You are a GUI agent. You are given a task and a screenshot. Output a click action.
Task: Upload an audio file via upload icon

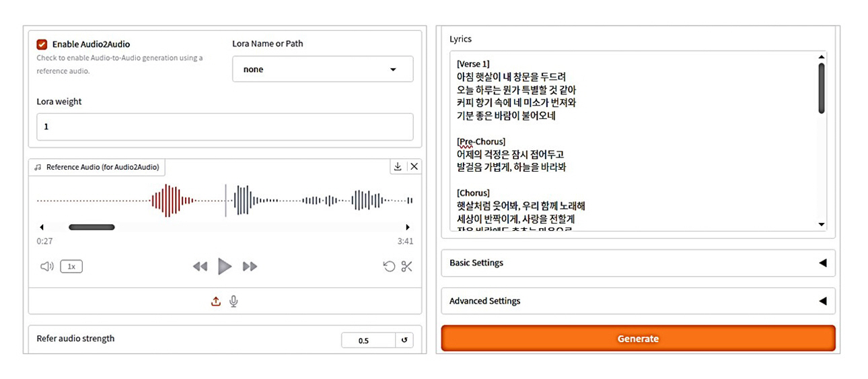(x=216, y=302)
